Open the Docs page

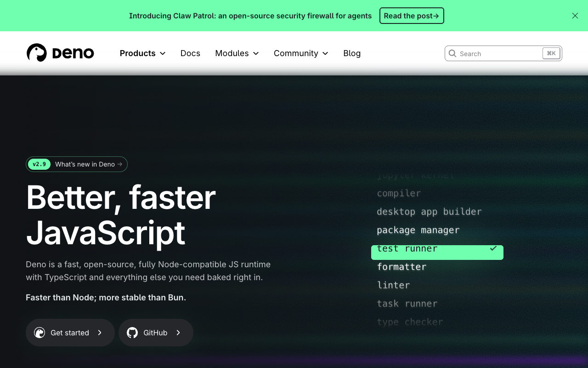[x=190, y=53]
